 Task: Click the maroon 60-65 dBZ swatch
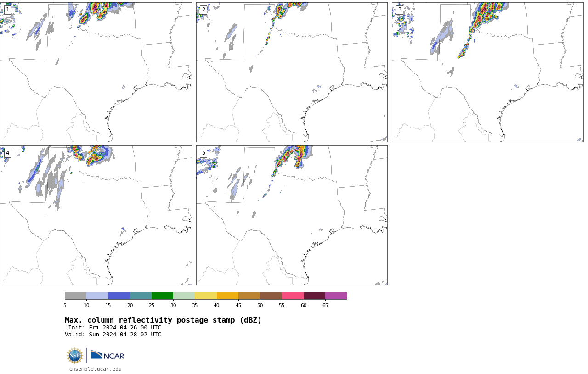314,296
